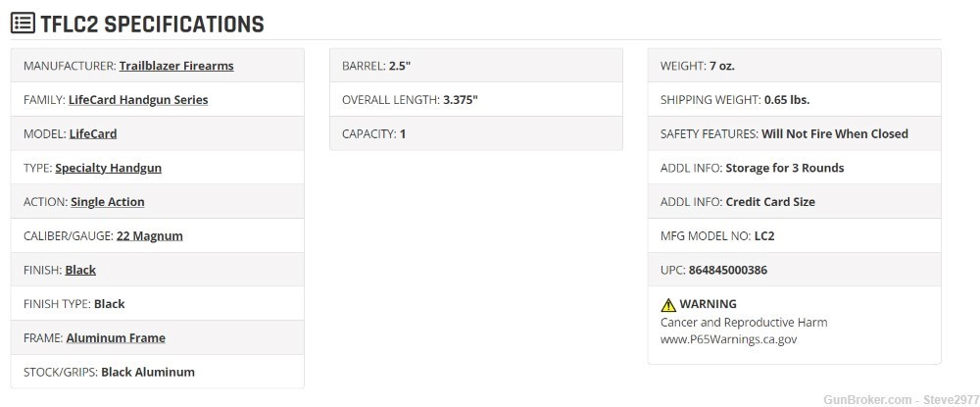Open the LifeCard Handgun Series link
Image resolution: width=980 pixels, height=407 pixels.
coord(138,100)
